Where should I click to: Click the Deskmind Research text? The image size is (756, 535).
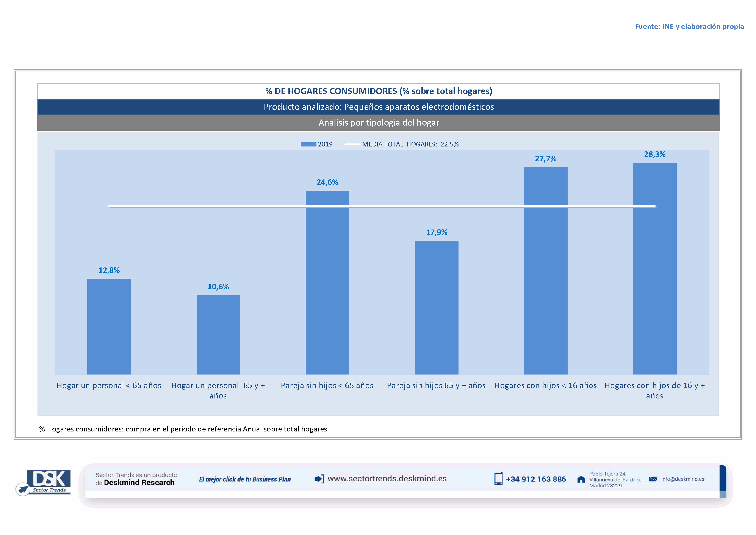[139, 483]
